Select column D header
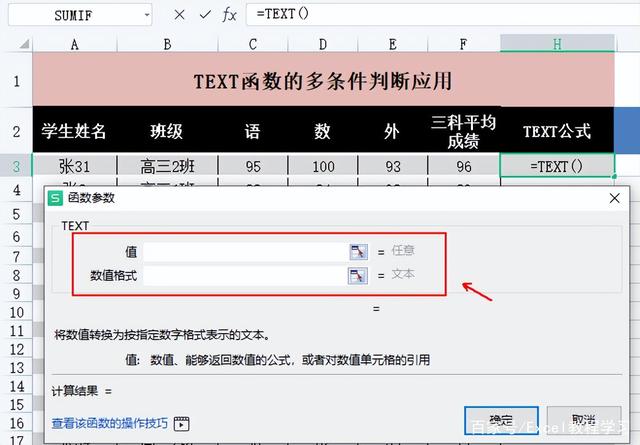The height and width of the screenshot is (445, 640). [323, 44]
